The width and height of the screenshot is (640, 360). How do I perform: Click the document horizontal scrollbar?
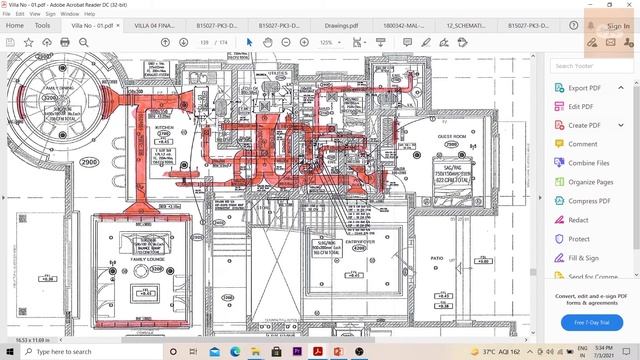(248, 340)
